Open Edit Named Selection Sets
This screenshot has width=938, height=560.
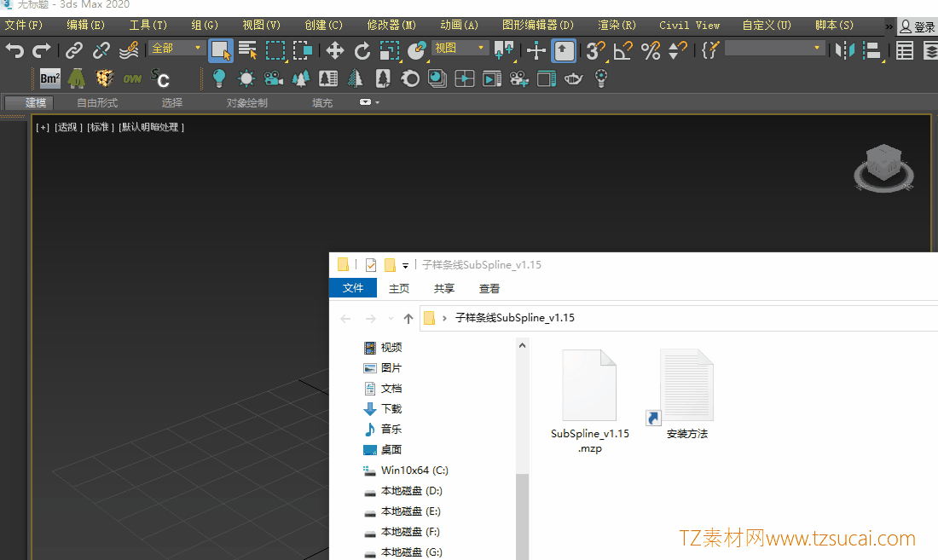pyautogui.click(x=709, y=50)
